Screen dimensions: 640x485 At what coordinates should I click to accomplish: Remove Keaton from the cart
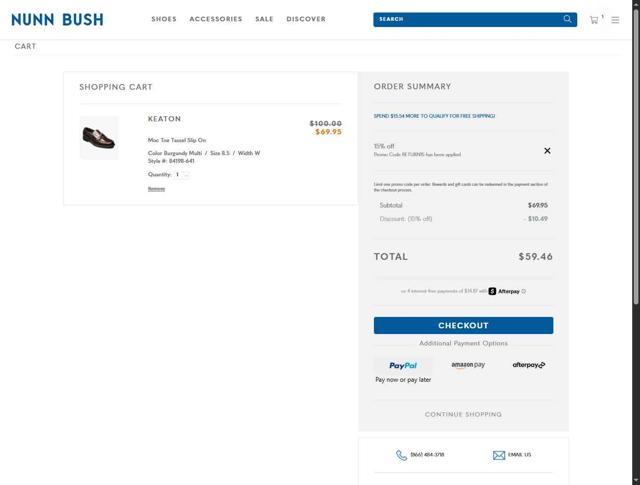pyautogui.click(x=156, y=189)
